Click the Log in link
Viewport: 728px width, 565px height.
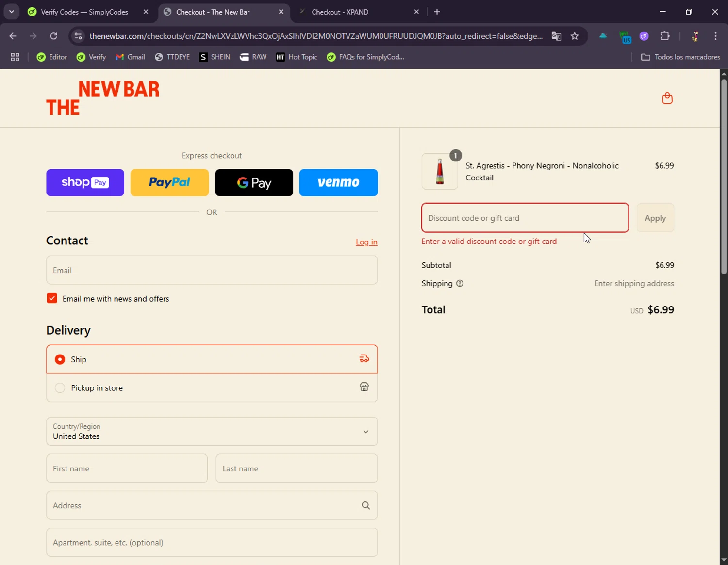tap(366, 242)
